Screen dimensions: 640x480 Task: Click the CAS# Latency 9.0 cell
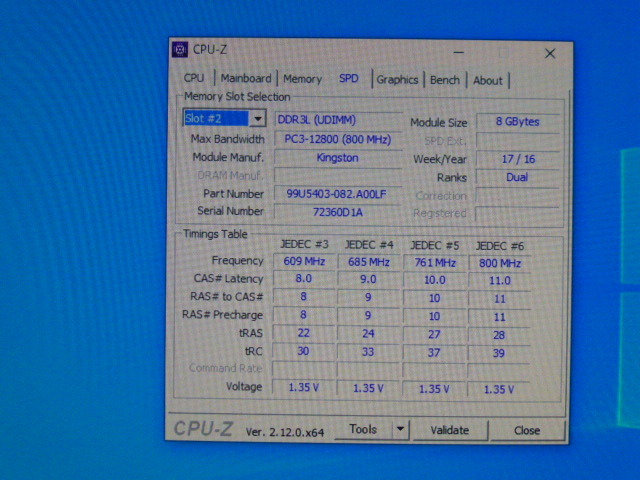(x=368, y=280)
